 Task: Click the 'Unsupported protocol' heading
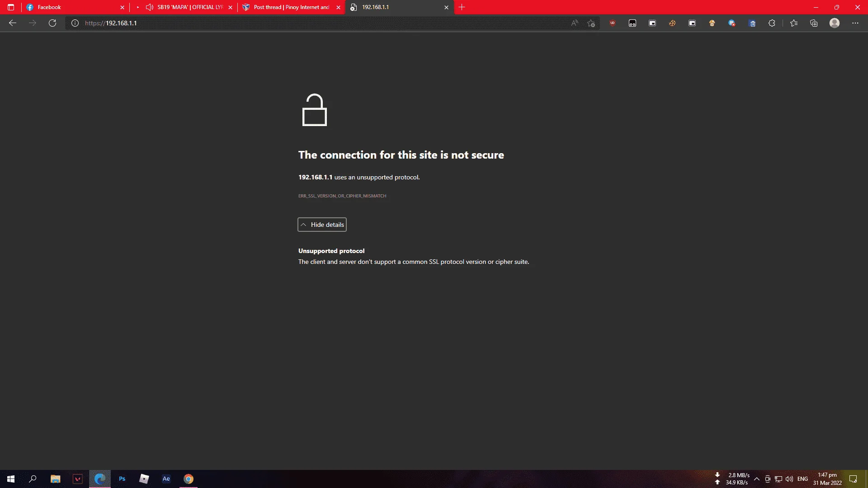tap(331, 251)
